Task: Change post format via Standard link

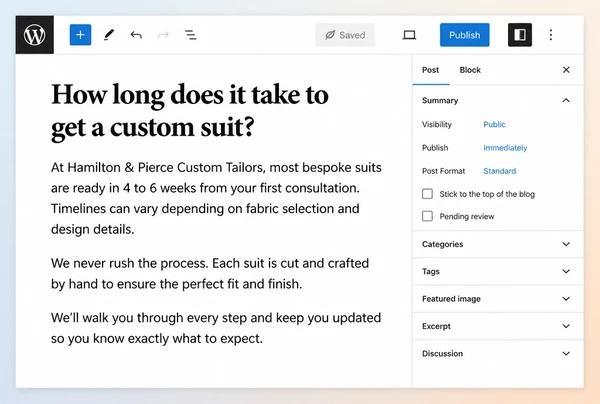Action: (500, 171)
